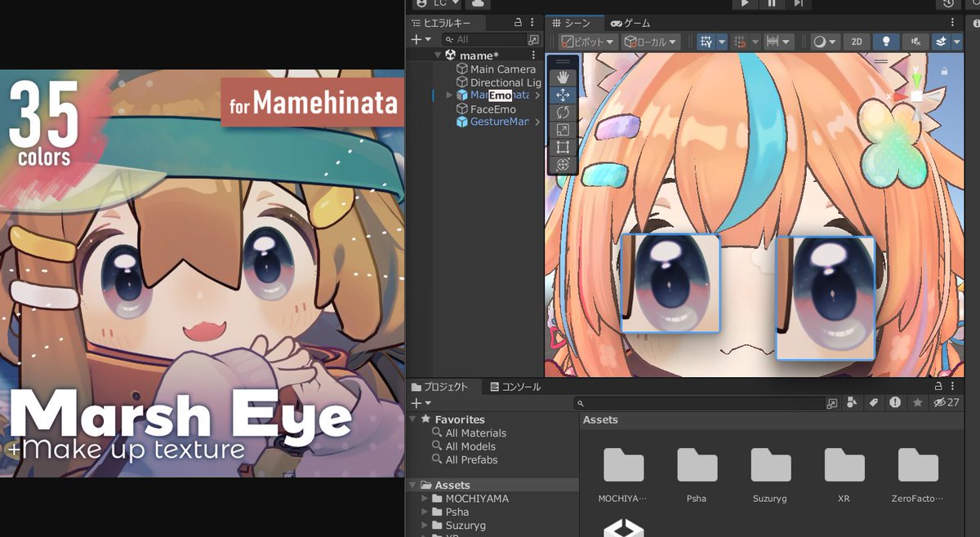Open the ピボット pivot mode dropdown
980x537 pixels.
pyautogui.click(x=588, y=42)
